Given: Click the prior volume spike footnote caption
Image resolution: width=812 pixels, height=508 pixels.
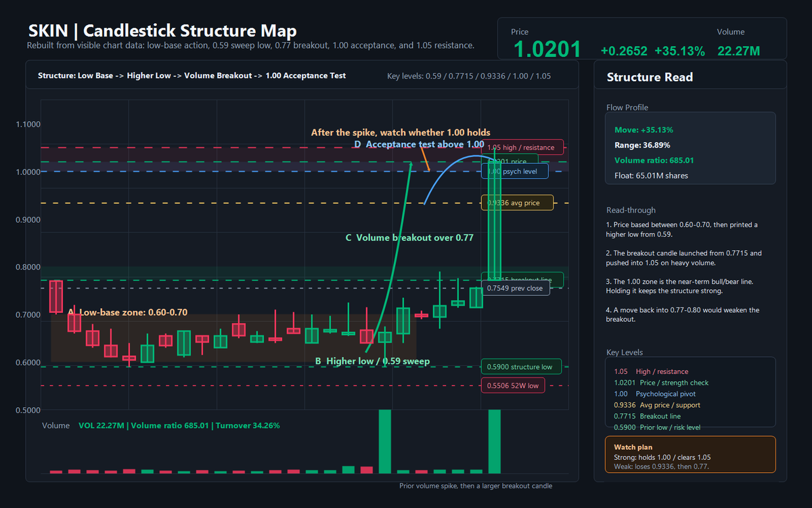Looking at the screenshot, I should (476, 486).
